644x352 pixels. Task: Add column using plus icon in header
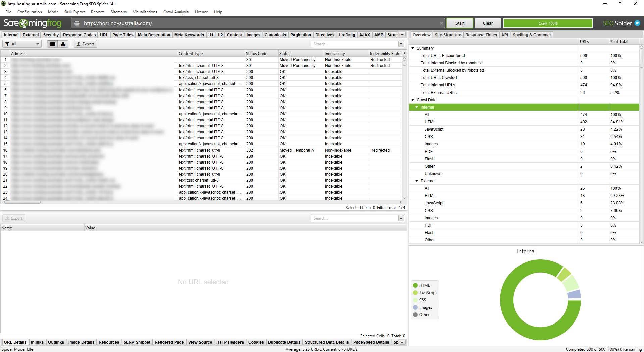(x=405, y=53)
